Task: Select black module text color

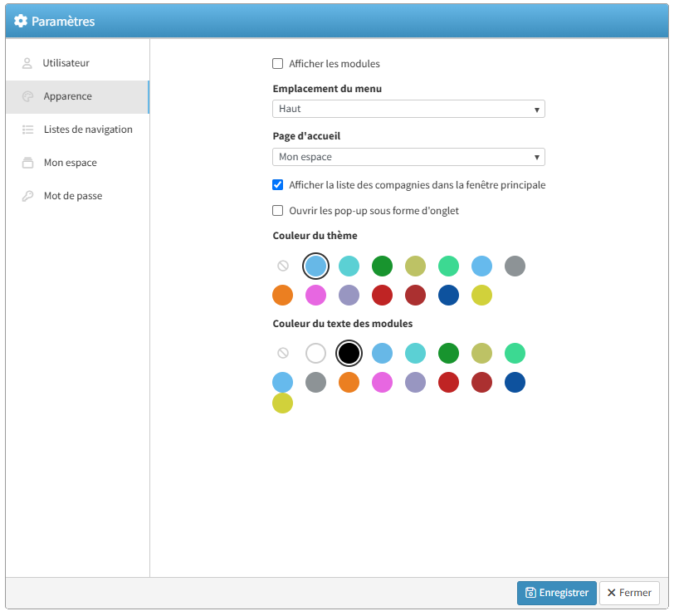Action: click(x=349, y=354)
